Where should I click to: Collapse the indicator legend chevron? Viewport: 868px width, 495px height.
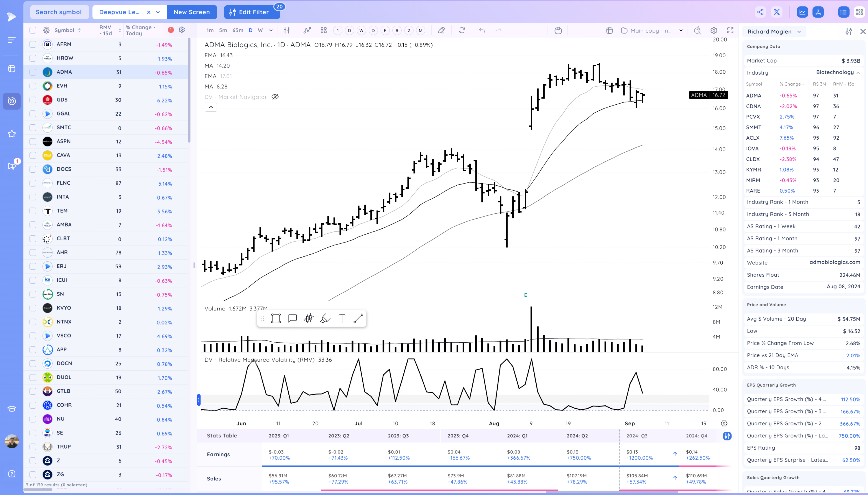pos(211,107)
